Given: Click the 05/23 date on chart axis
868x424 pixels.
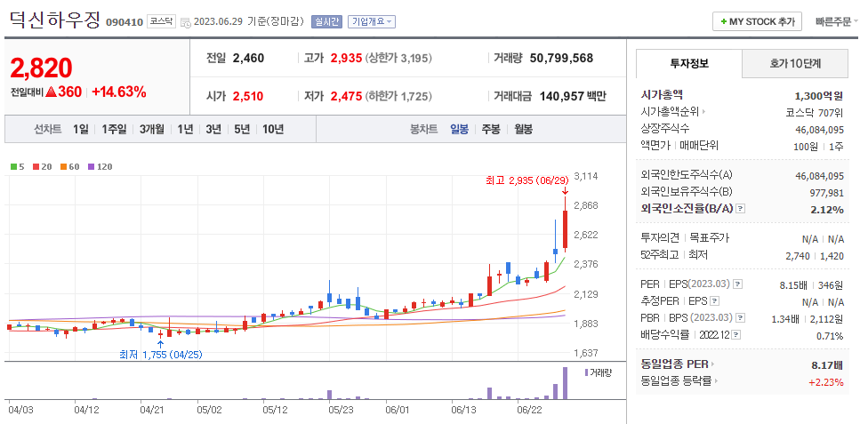Looking at the screenshot, I should coord(341,410).
